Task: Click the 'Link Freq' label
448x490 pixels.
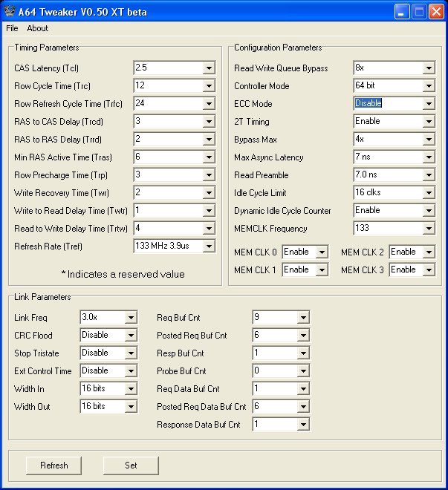Action: (30, 318)
